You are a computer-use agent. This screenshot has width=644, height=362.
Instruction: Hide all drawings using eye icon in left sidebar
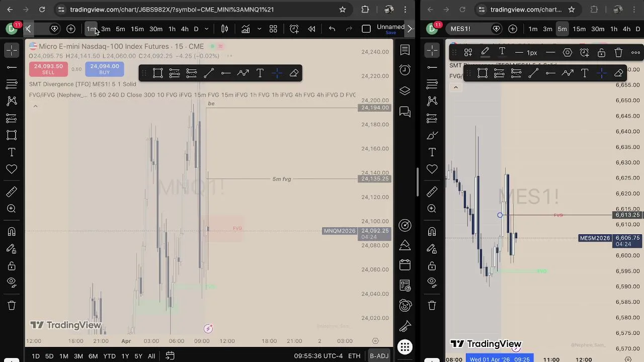[12, 283]
